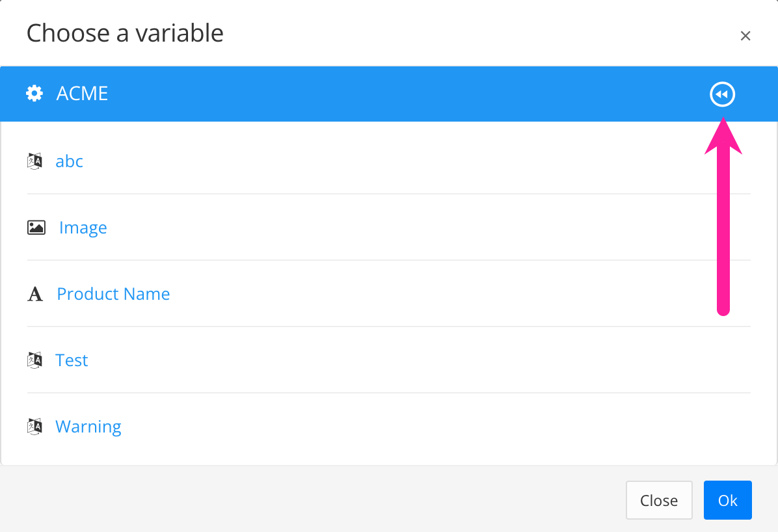The height and width of the screenshot is (532, 778).
Task: Click the translation icon beside Warning
Action: (x=35, y=427)
